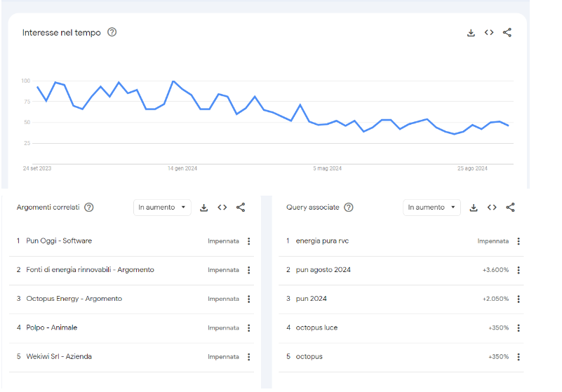
Task: Click the 14 gen 2024 peak on chart
Action: (173, 81)
